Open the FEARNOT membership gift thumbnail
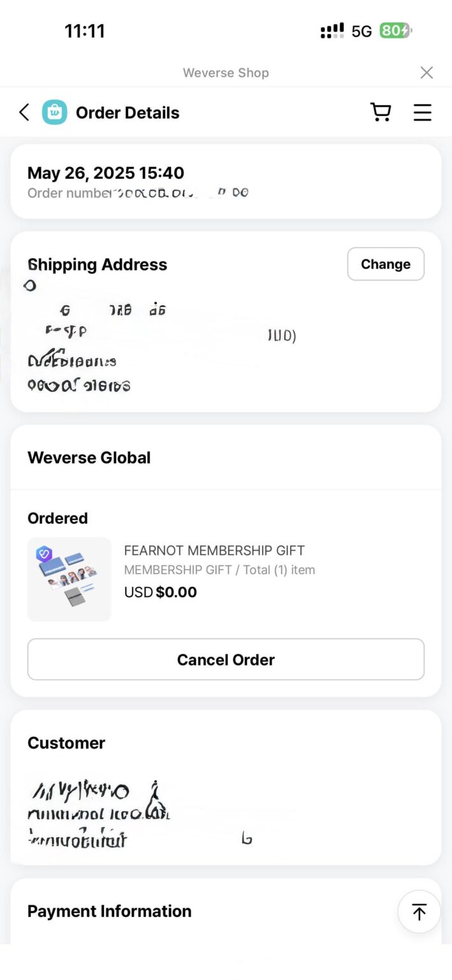This screenshot has height=980, width=452. coord(69,579)
